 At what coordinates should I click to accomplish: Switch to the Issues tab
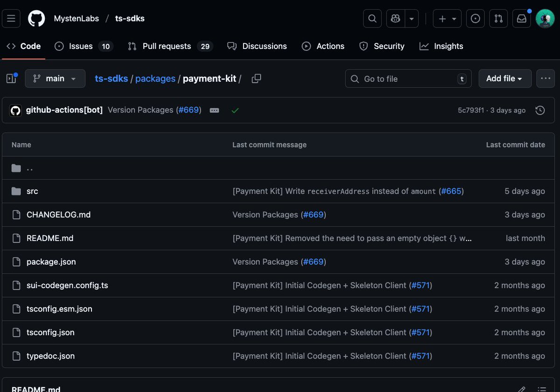[x=84, y=46]
